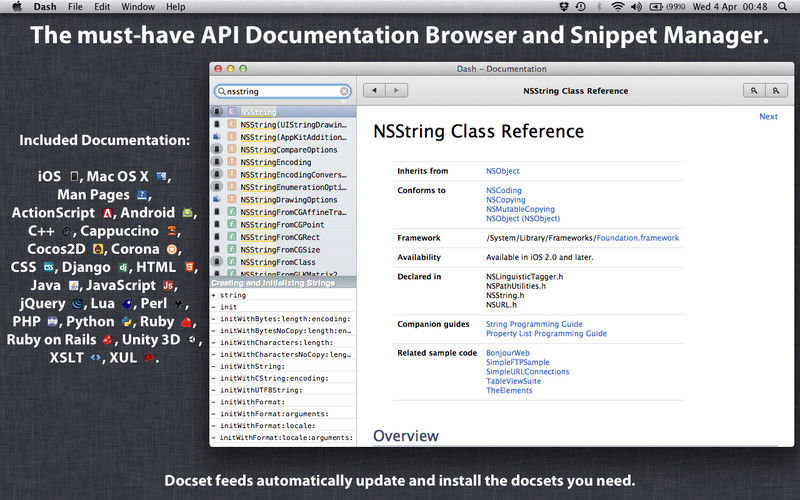The image size is (800, 500).
Task: Open the File menu
Action: pos(75,7)
